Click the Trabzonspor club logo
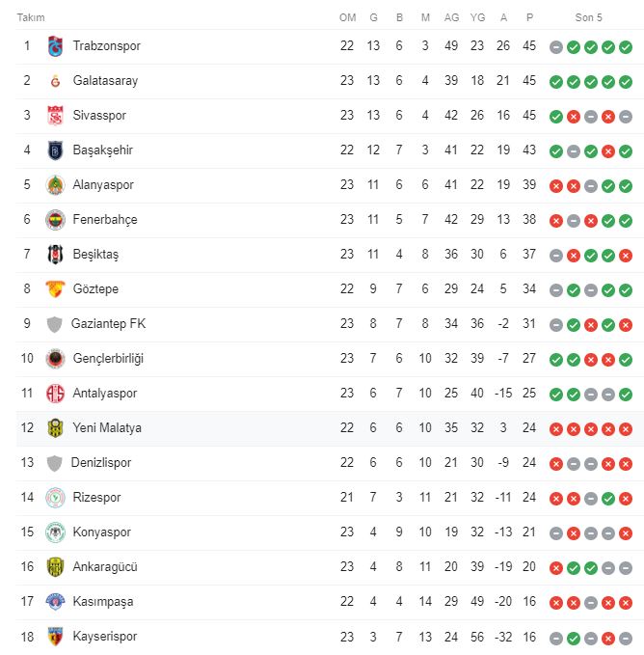 pos(54,46)
